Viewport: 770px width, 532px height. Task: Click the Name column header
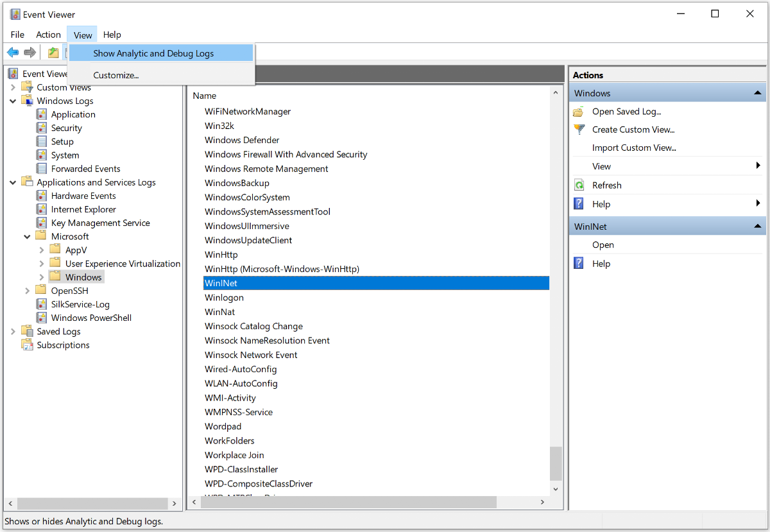tap(205, 96)
